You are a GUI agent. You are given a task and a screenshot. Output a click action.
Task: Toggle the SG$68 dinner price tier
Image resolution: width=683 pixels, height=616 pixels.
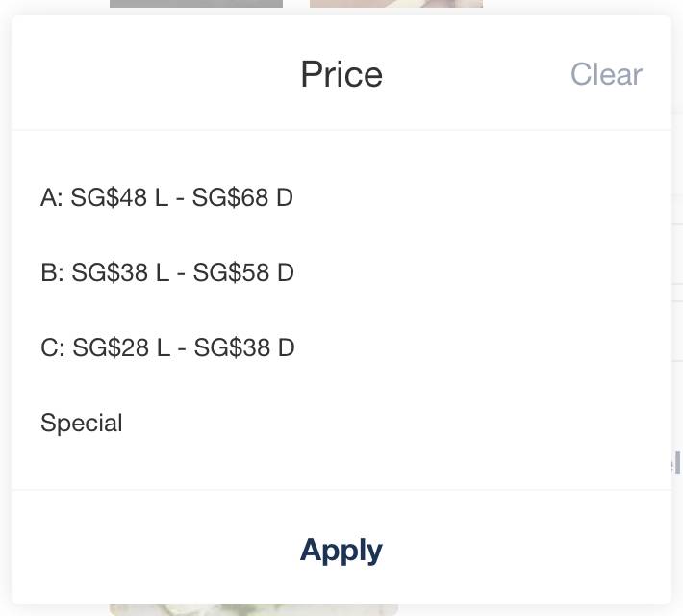coord(166,198)
